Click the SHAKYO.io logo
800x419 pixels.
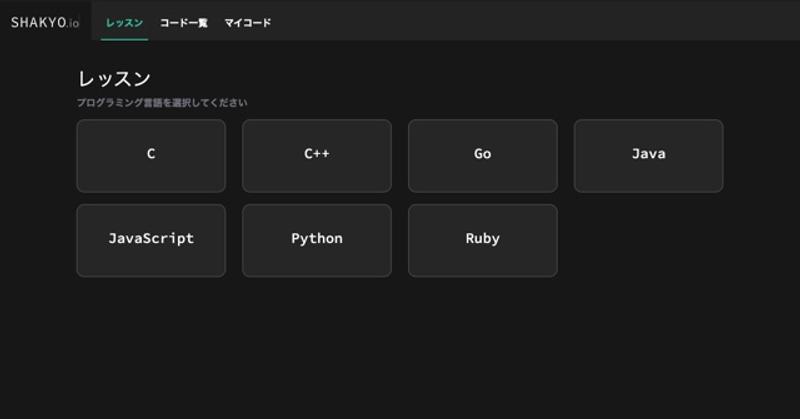tap(40, 22)
